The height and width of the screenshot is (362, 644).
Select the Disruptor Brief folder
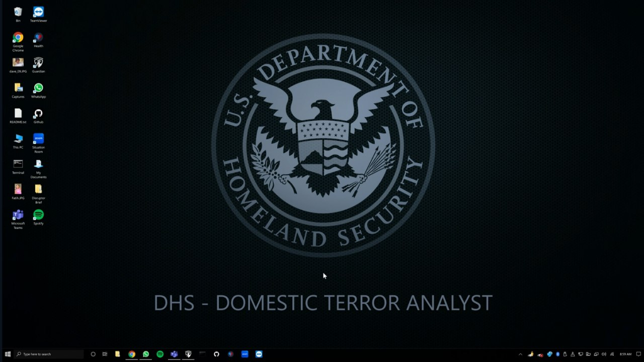point(38,194)
